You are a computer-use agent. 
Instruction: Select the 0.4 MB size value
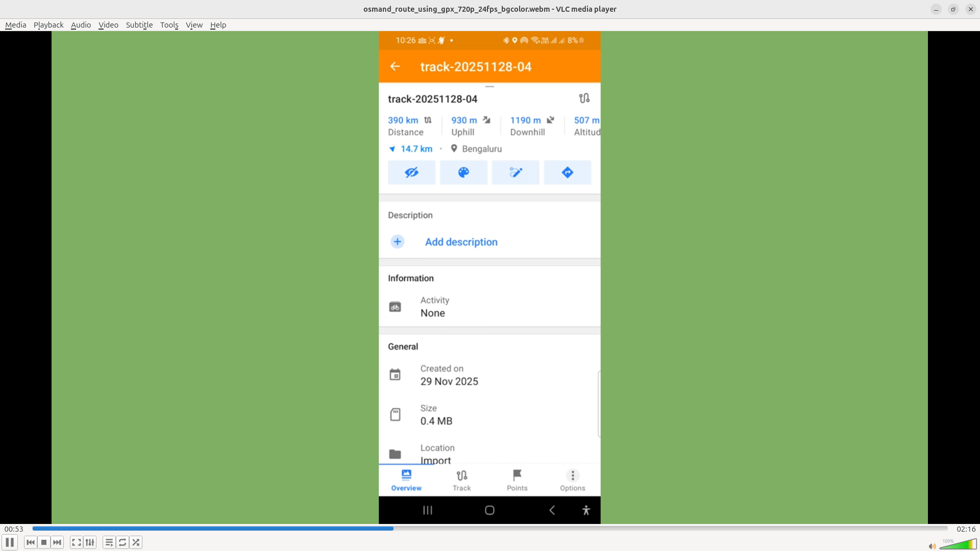coord(436,421)
